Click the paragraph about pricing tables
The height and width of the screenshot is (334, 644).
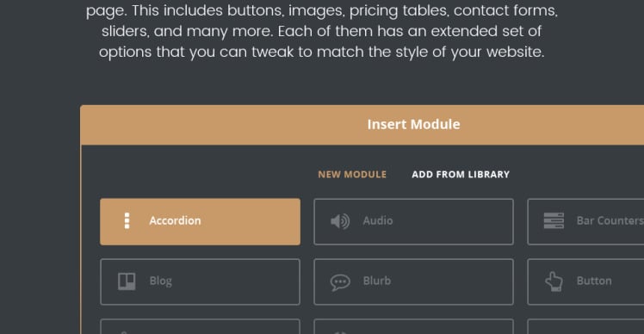pos(322,31)
